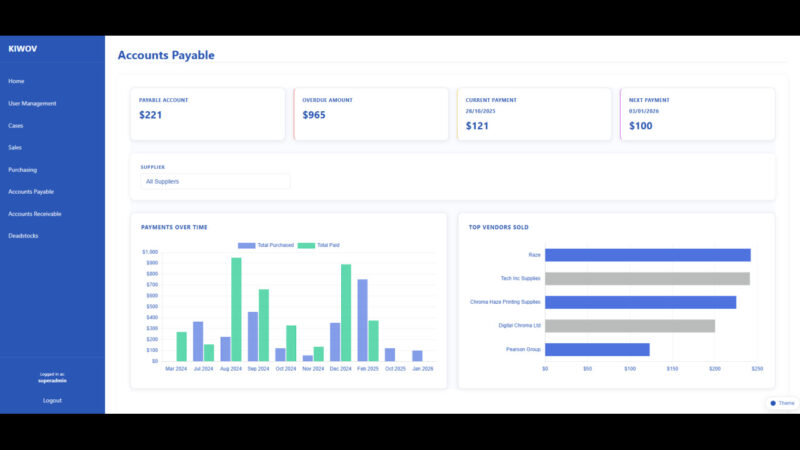This screenshot has width=800, height=450.
Task: Select Purchasing in the sidebar
Action: 22,170
